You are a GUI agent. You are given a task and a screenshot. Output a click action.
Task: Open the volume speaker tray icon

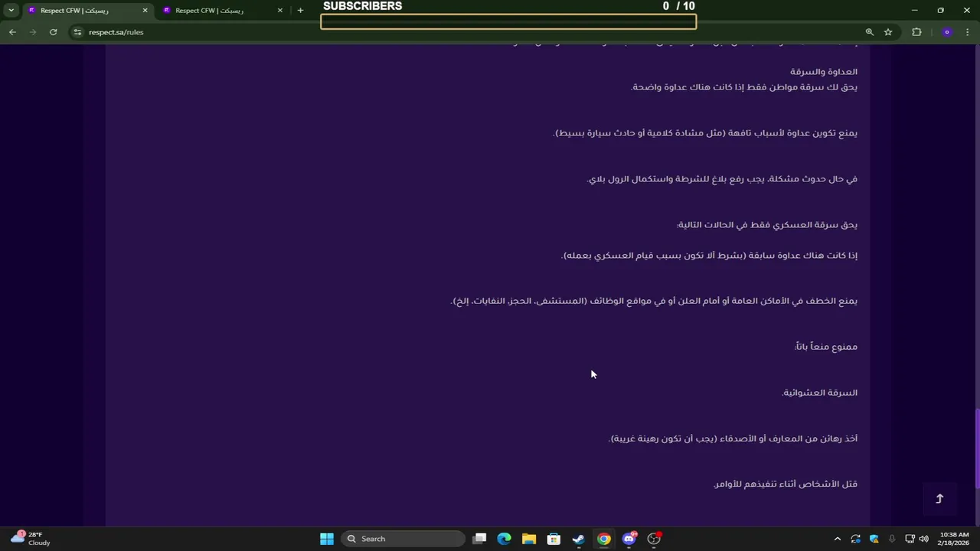coord(923,539)
